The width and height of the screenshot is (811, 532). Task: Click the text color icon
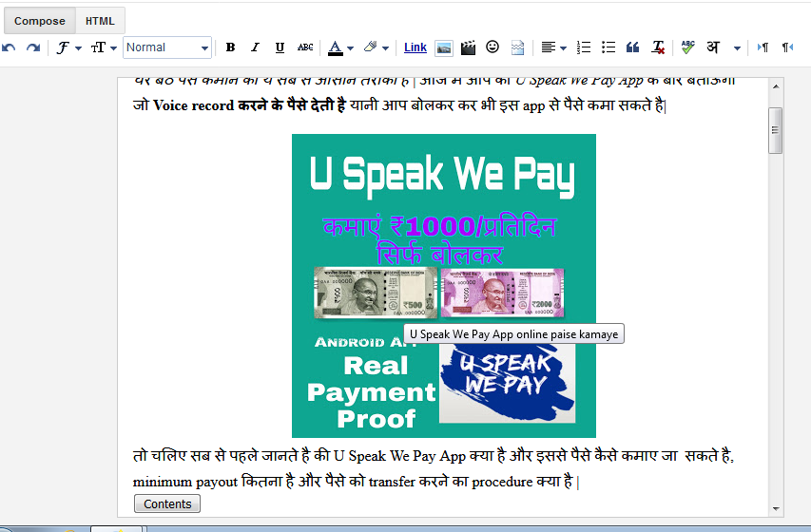[336, 47]
